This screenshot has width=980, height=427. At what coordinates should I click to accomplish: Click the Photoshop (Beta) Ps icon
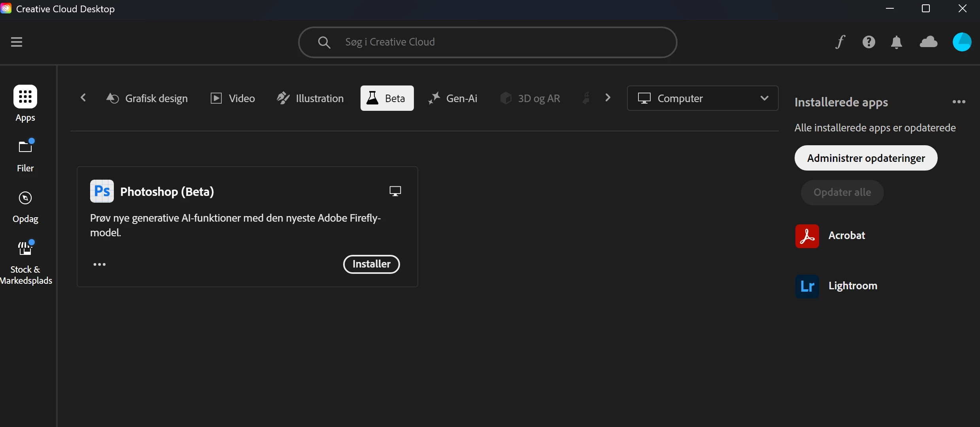[x=102, y=191]
